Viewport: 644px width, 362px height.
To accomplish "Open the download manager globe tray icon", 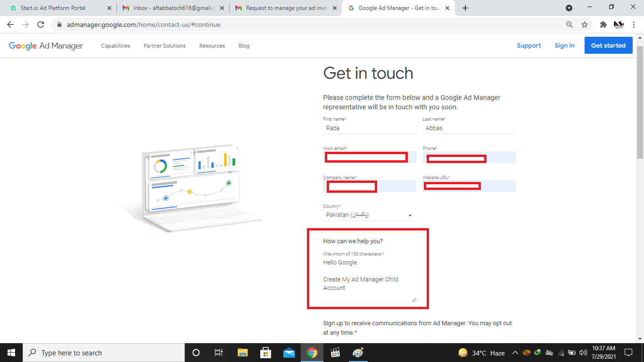I will (537, 353).
